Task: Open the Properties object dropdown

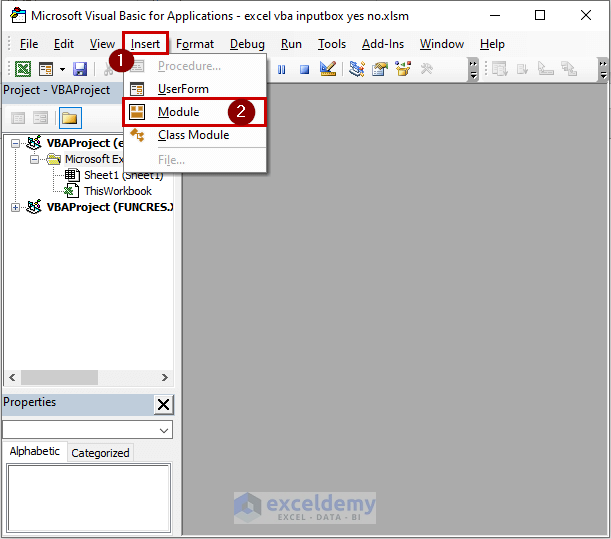Action: coord(164,431)
